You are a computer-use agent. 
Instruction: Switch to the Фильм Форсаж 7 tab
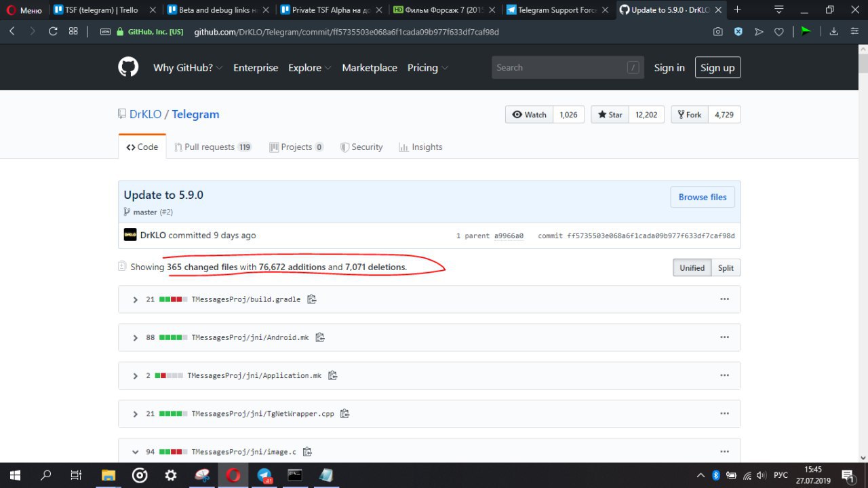446,10
